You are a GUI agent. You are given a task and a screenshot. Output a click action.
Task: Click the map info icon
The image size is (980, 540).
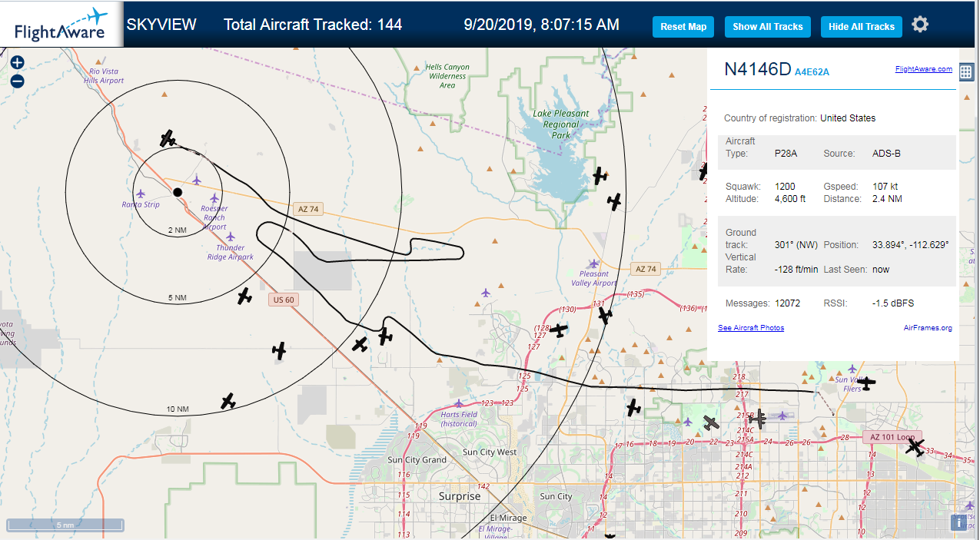(958, 523)
